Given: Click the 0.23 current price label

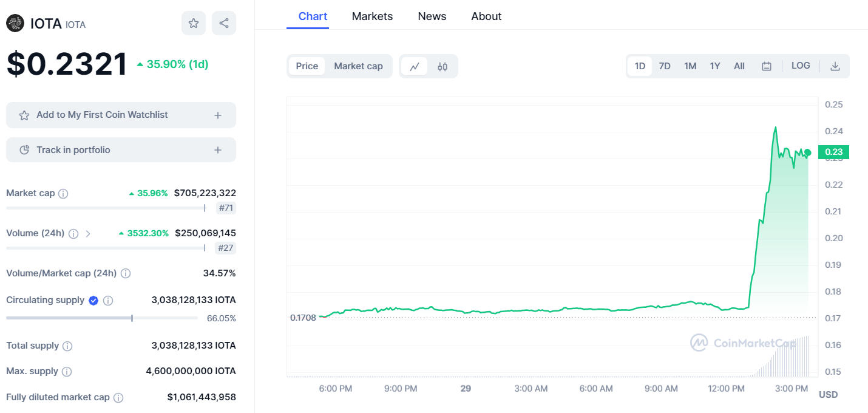Looking at the screenshot, I should click(x=833, y=152).
